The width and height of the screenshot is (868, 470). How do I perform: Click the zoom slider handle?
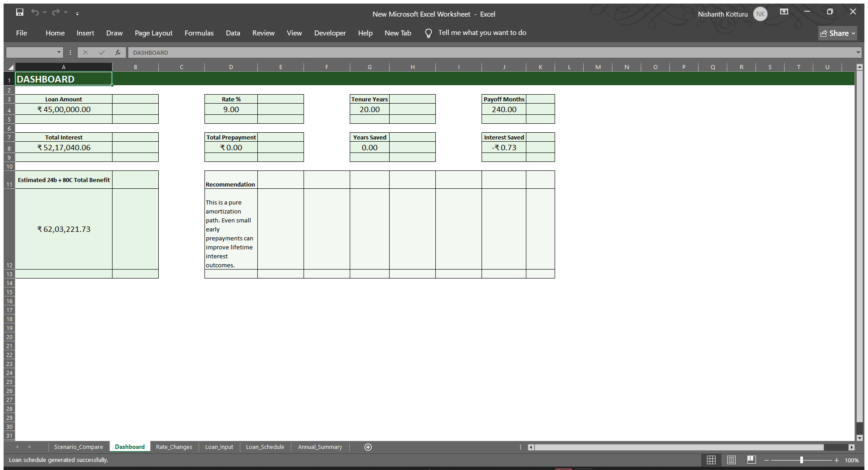802,460
